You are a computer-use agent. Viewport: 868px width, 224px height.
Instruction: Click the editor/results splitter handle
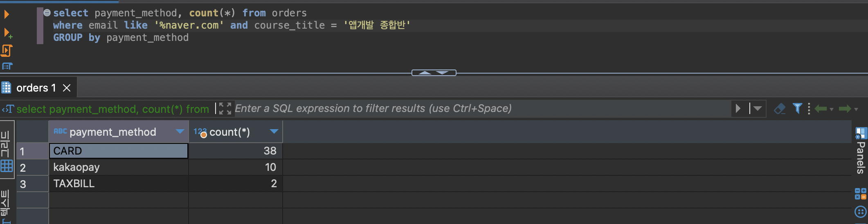coord(434,73)
